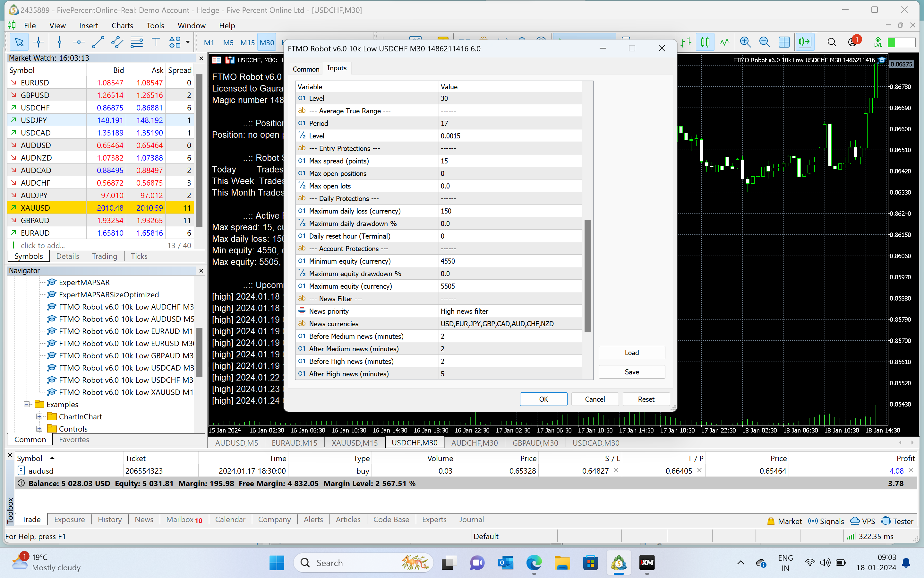
Task: Click 'click to add' symbol field
Action: pyautogui.click(x=43, y=245)
